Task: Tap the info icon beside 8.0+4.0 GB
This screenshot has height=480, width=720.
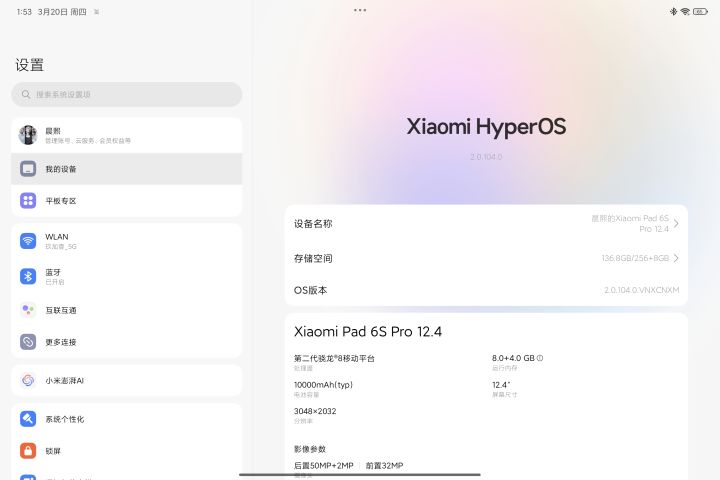Action: pos(540,358)
